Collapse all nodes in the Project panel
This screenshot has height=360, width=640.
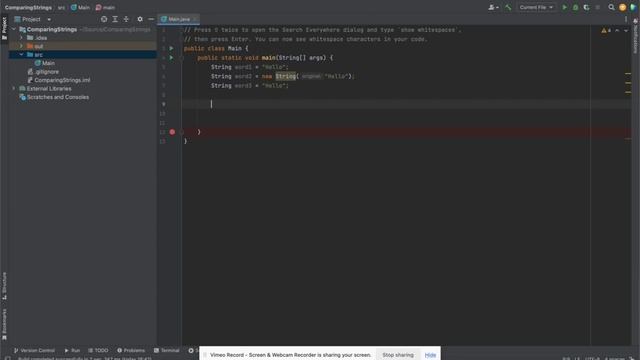click(126, 19)
